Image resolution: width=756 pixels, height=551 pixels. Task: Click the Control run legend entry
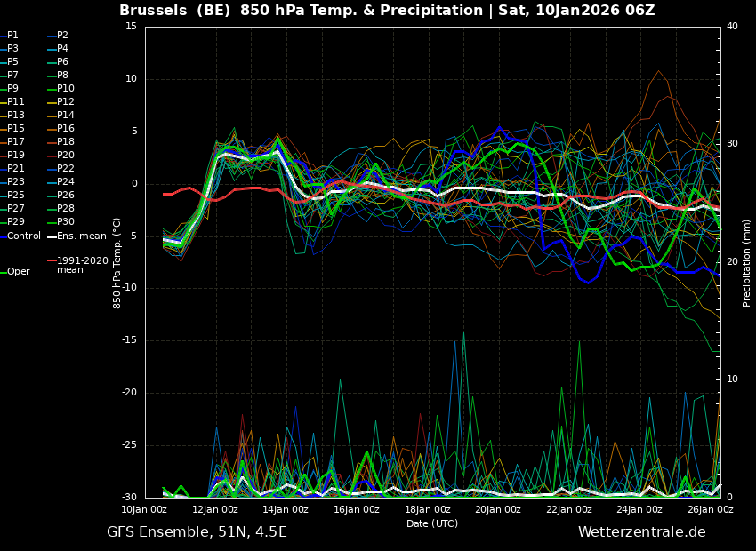[x=23, y=236]
